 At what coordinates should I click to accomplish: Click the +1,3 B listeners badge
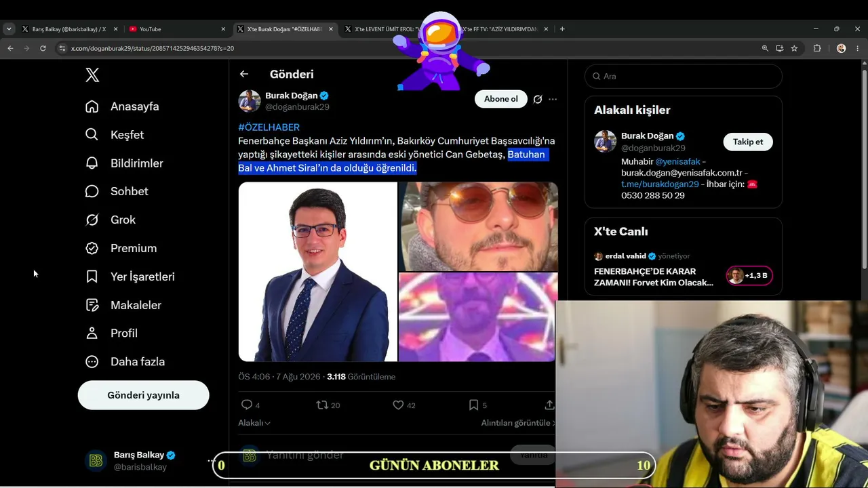click(749, 275)
